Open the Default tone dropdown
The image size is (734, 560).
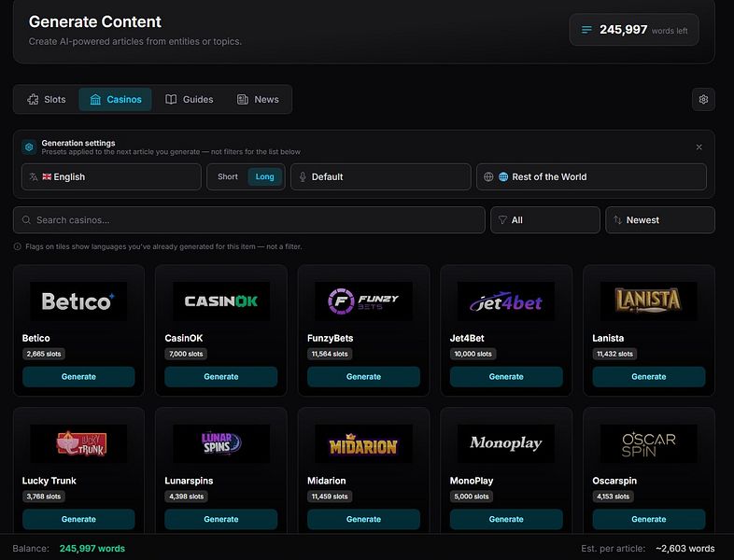(x=381, y=176)
